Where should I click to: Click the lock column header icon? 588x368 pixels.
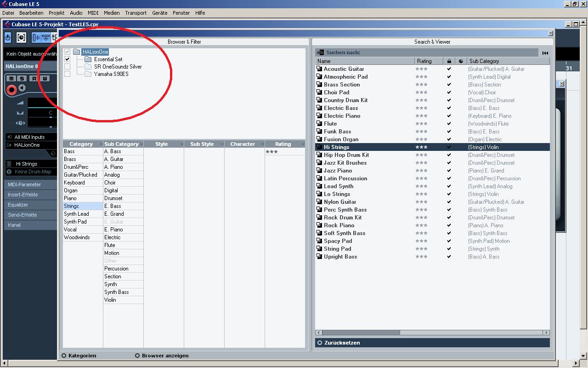coord(449,61)
